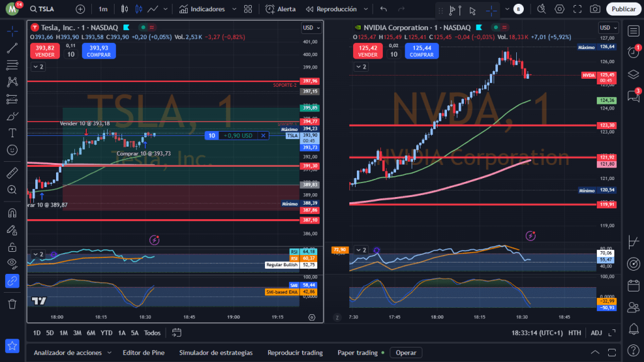Pick the text annotation tool
The height and width of the screenshot is (362, 644).
point(12,133)
